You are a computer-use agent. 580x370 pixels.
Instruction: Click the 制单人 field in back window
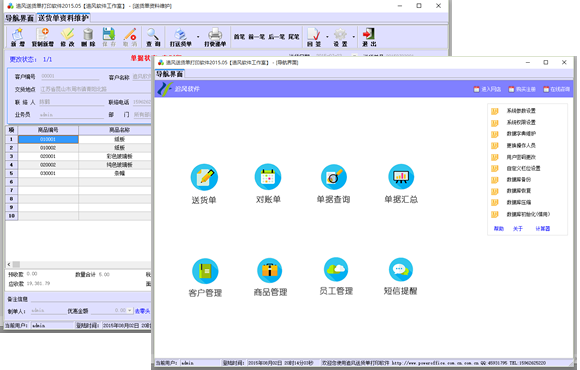pos(48,311)
